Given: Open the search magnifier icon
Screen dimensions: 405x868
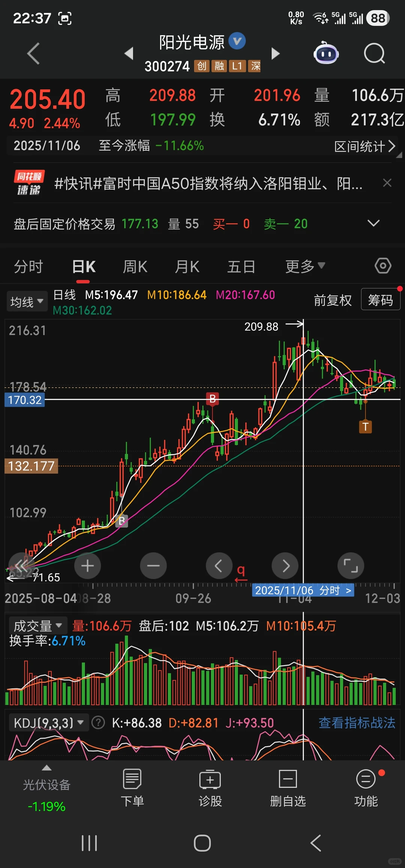Looking at the screenshot, I should point(375,54).
